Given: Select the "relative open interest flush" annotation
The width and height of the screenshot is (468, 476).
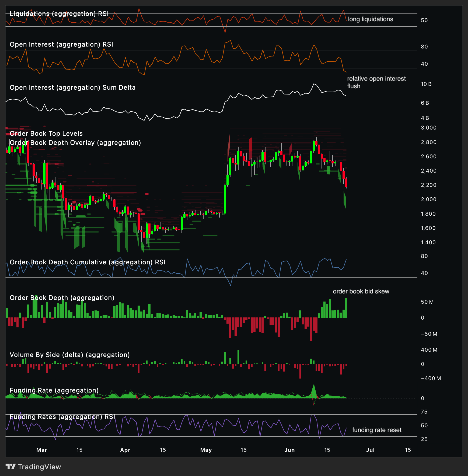Looking at the screenshot, I should [376, 82].
